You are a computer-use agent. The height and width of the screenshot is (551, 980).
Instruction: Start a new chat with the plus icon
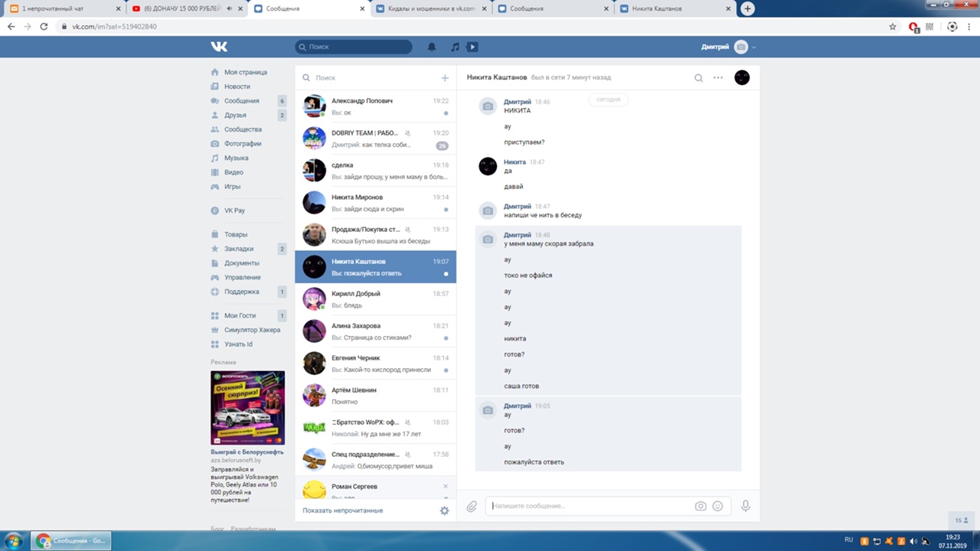click(445, 77)
